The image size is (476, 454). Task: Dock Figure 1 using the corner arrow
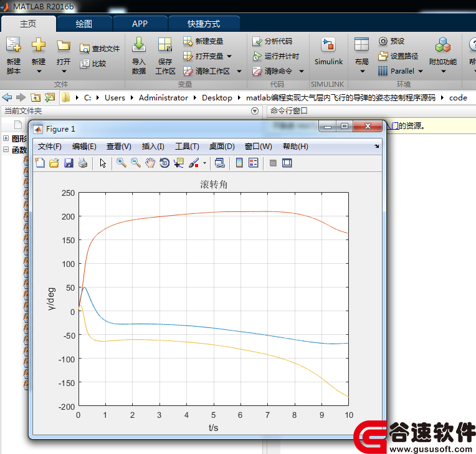[x=377, y=147]
